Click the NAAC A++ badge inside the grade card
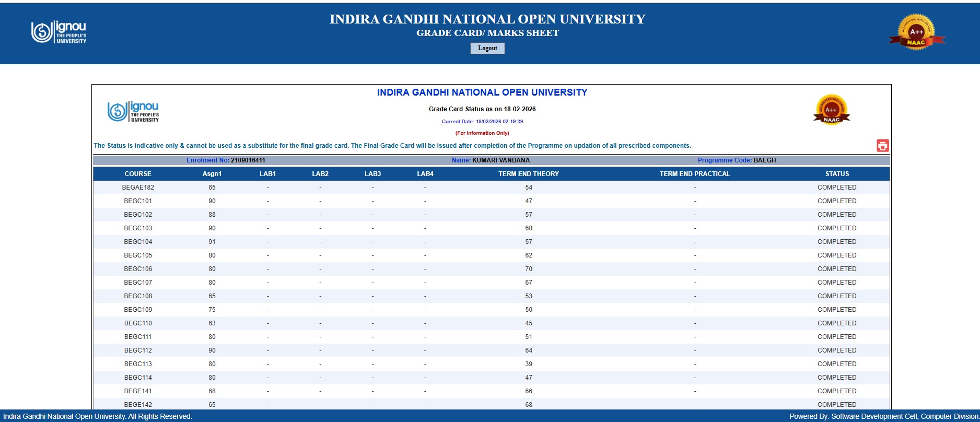 pos(832,110)
